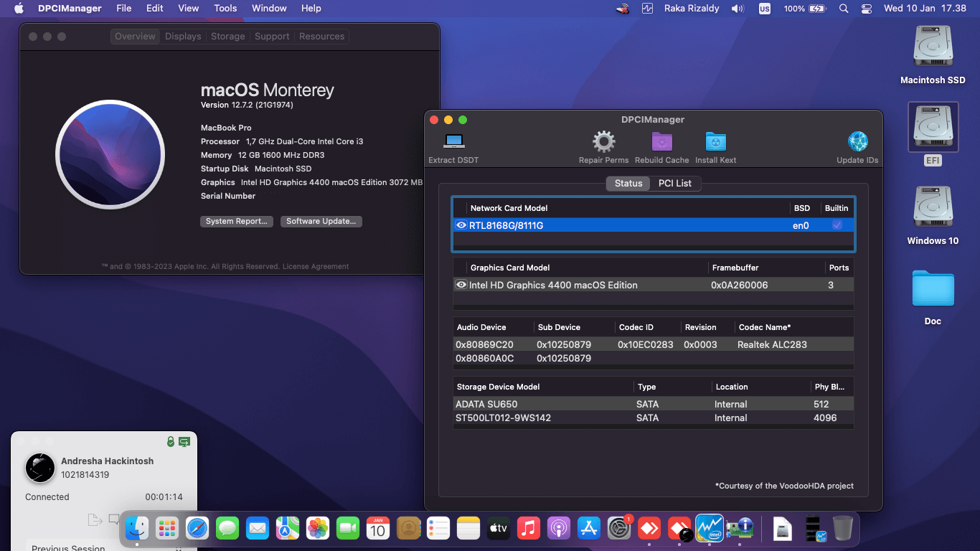Select the Install Kext tool
This screenshot has width=980, height=551.
[715, 141]
